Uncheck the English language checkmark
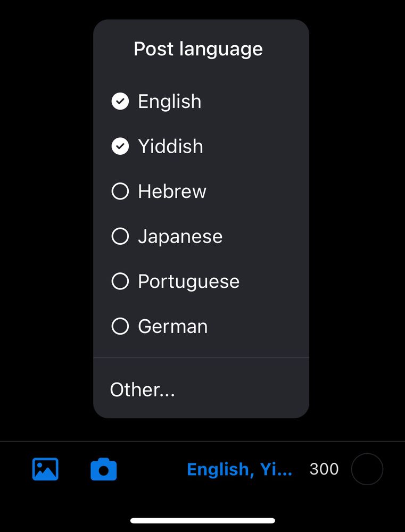Image resolution: width=405 pixels, height=532 pixels. point(120,101)
